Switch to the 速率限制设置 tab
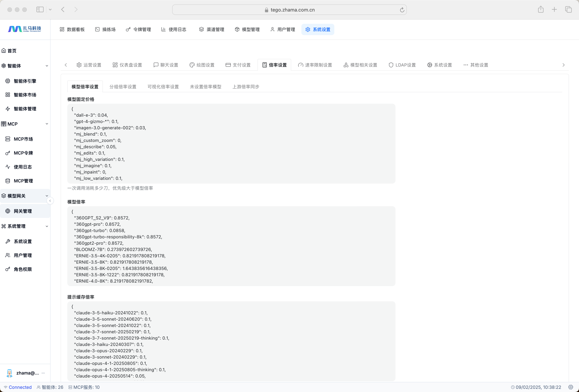The image size is (579, 392). click(315, 65)
